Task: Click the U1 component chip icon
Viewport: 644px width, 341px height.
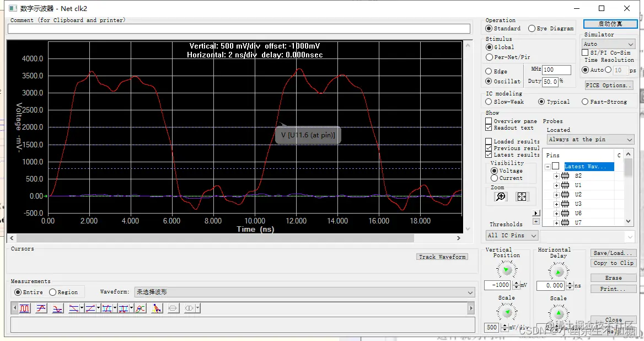Action: point(565,185)
